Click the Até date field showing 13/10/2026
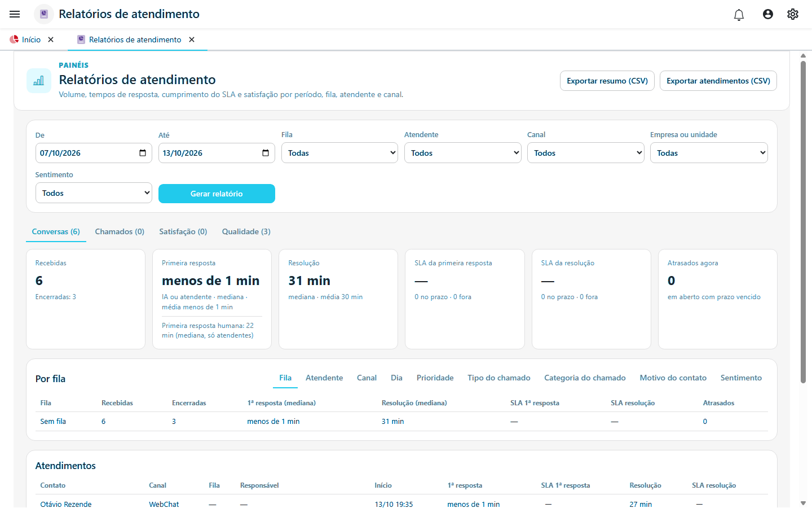The image size is (812, 508). click(x=217, y=153)
